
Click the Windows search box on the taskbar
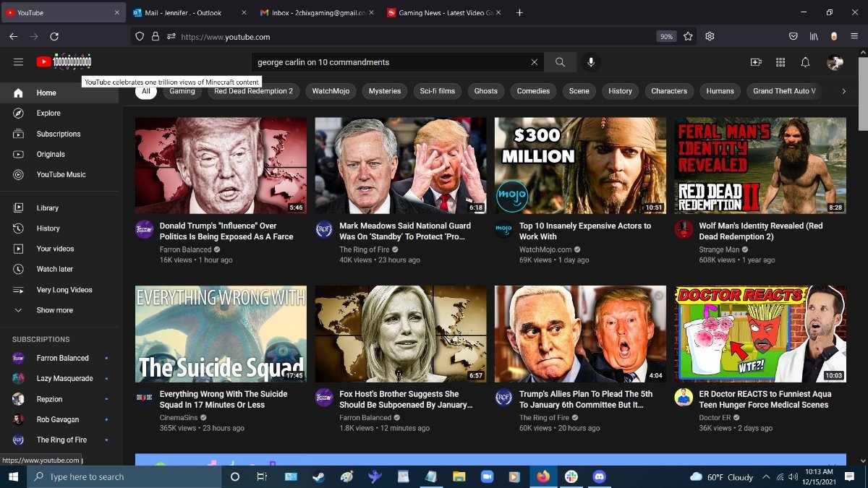[x=124, y=477]
